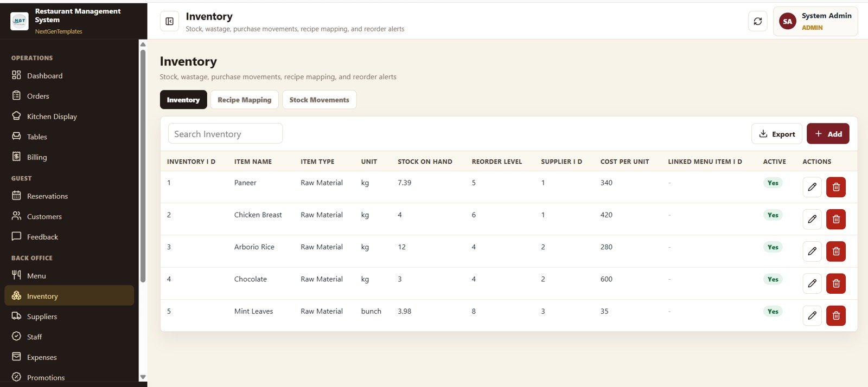Click the refresh icon in header
868x387 pixels.
pos(758,21)
